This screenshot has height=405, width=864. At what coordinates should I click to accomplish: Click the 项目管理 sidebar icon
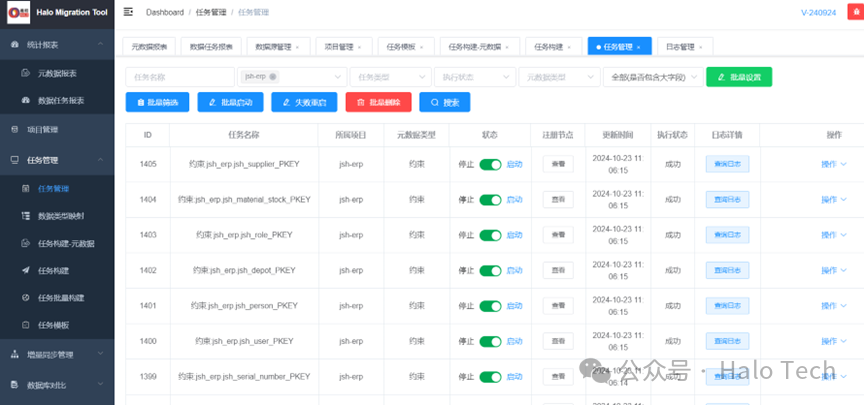(x=15, y=129)
